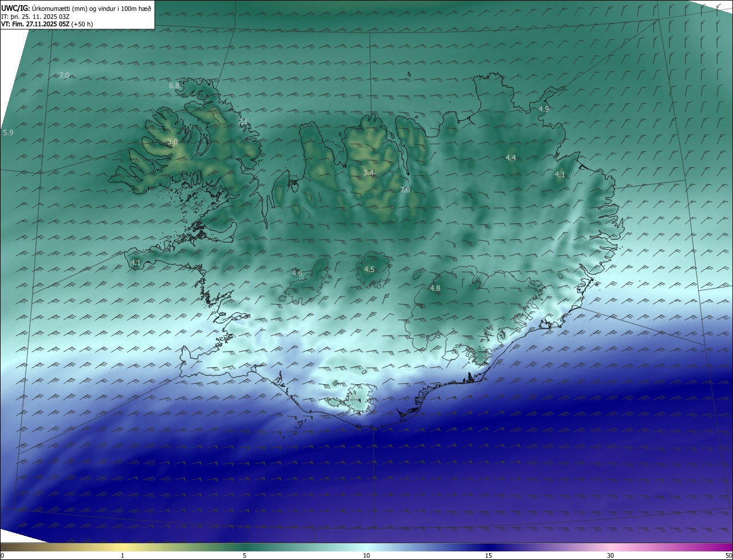Click the 10 tick on the color scale
733x560 pixels.
pyautogui.click(x=366, y=555)
